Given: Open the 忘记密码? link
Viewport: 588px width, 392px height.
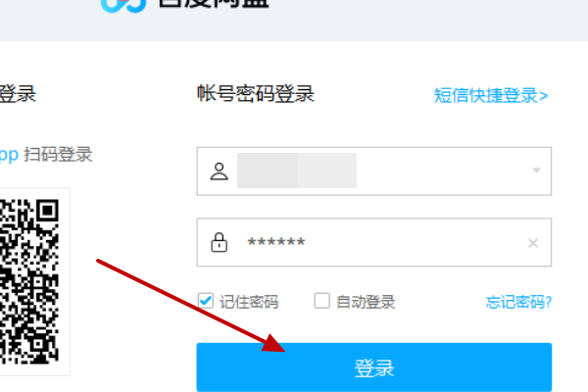Looking at the screenshot, I should click(518, 302).
